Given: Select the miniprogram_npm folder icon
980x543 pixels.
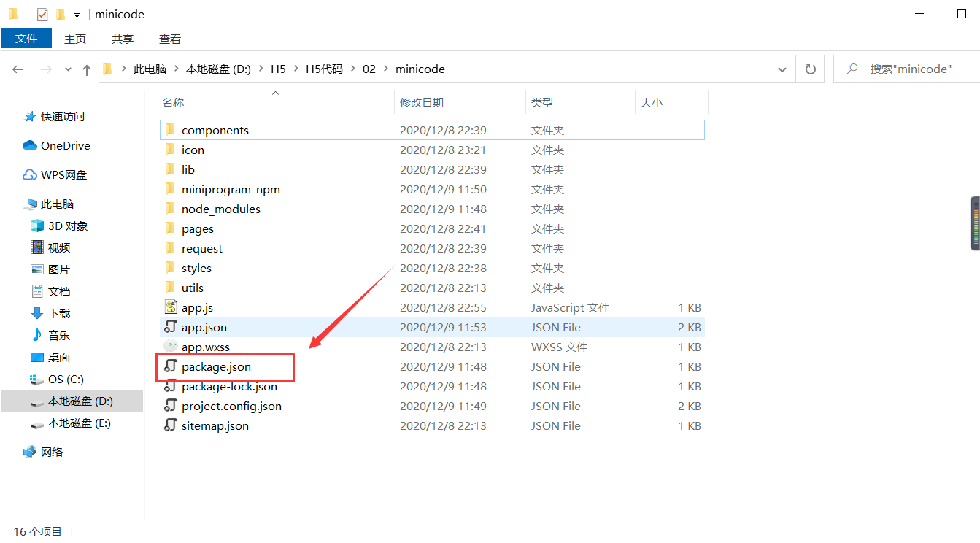Looking at the screenshot, I should click(171, 189).
